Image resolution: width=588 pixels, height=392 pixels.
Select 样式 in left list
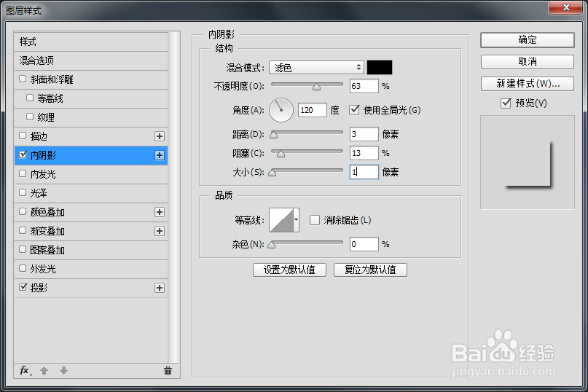91,42
